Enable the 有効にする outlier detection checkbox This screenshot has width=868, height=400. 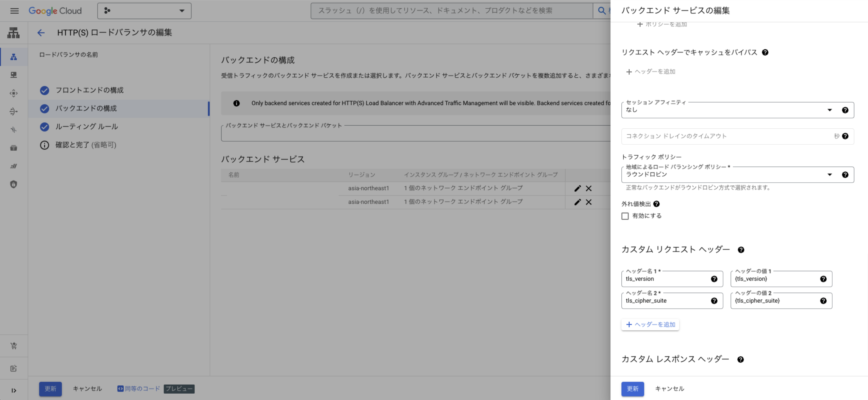point(625,216)
